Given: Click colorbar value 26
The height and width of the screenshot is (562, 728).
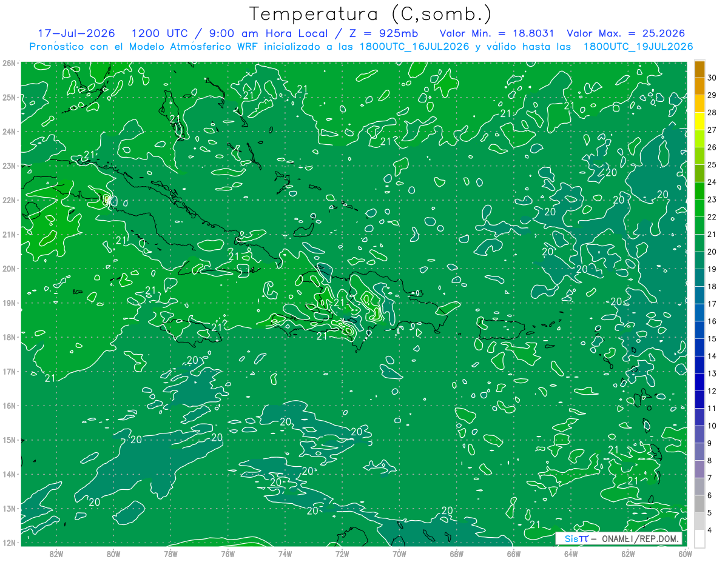Looking at the screenshot, I should tap(712, 147).
